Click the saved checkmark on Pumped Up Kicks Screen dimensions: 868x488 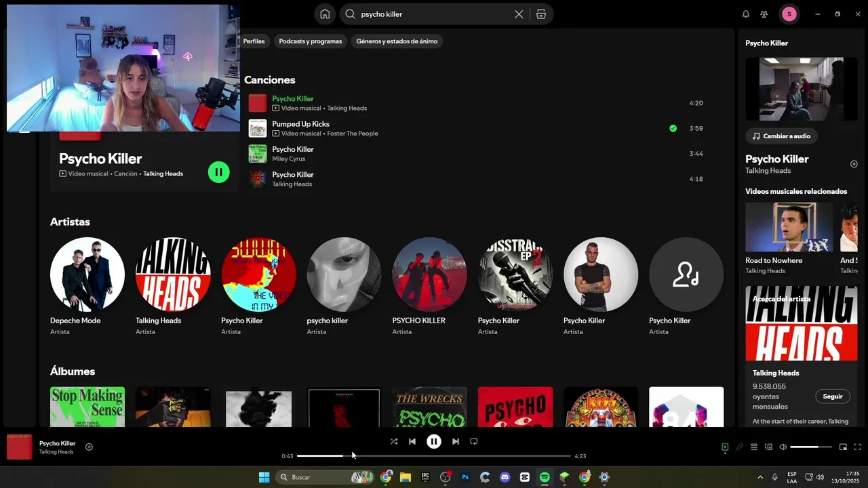(x=673, y=128)
